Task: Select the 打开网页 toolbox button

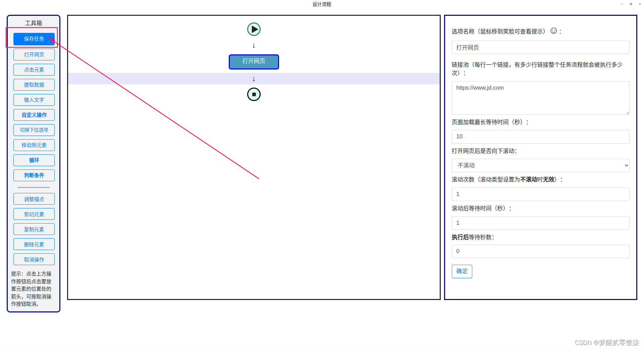Action: [x=34, y=54]
